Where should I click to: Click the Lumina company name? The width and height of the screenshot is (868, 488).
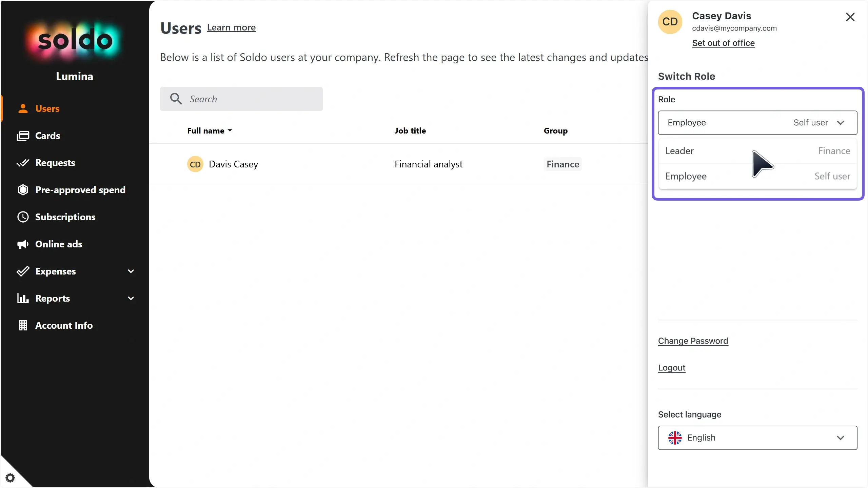tap(75, 76)
